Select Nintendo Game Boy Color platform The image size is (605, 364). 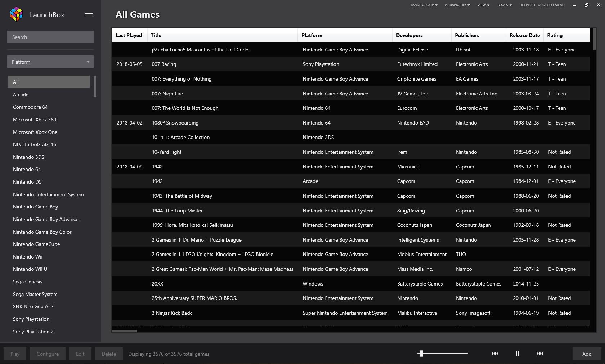pos(49,232)
